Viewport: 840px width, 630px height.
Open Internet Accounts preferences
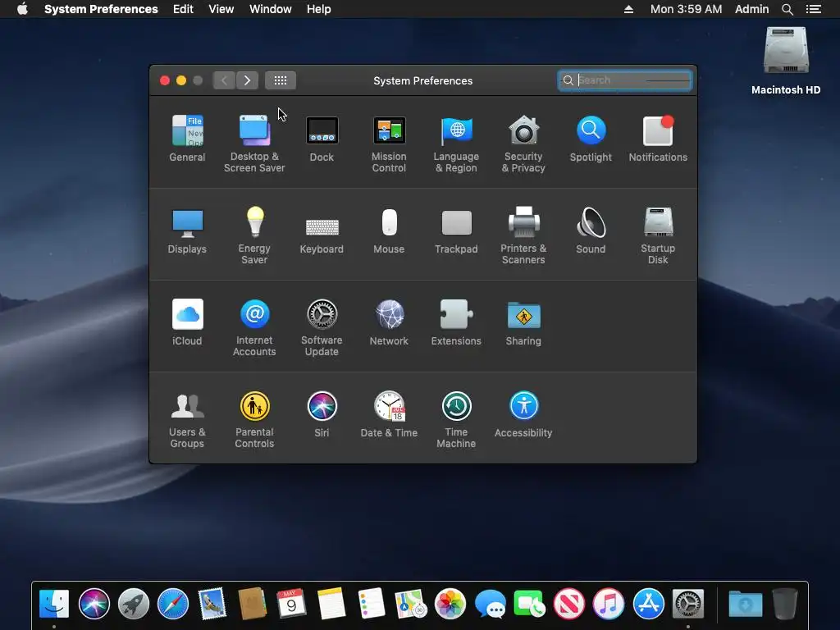(254, 327)
